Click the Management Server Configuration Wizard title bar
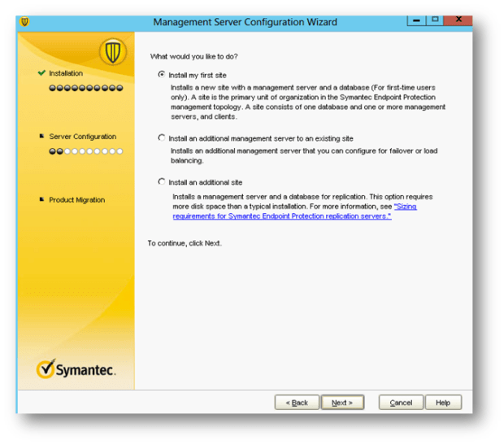This screenshot has width=504, height=445. coord(244,22)
